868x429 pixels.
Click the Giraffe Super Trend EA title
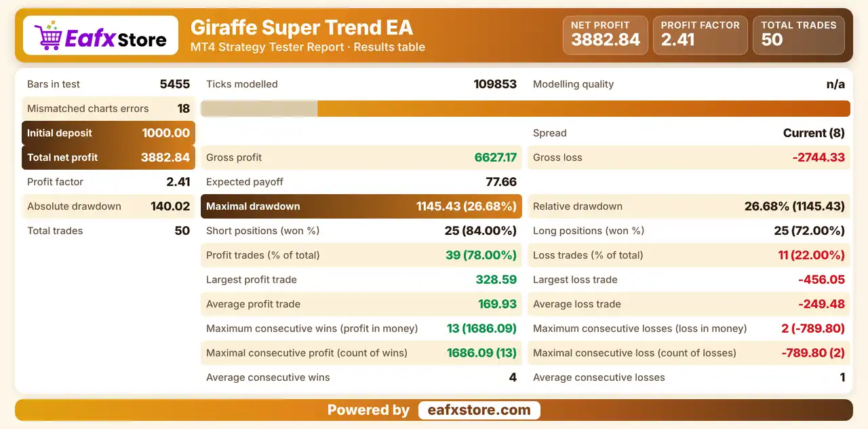302,27
